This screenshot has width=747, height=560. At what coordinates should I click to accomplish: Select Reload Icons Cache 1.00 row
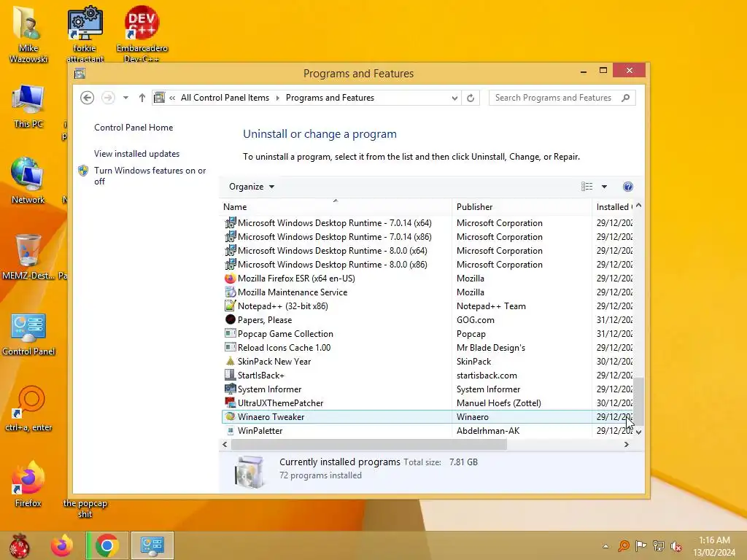pos(427,348)
